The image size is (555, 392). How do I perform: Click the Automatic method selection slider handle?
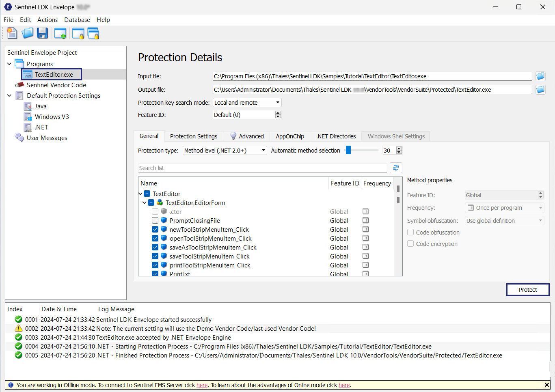[348, 150]
